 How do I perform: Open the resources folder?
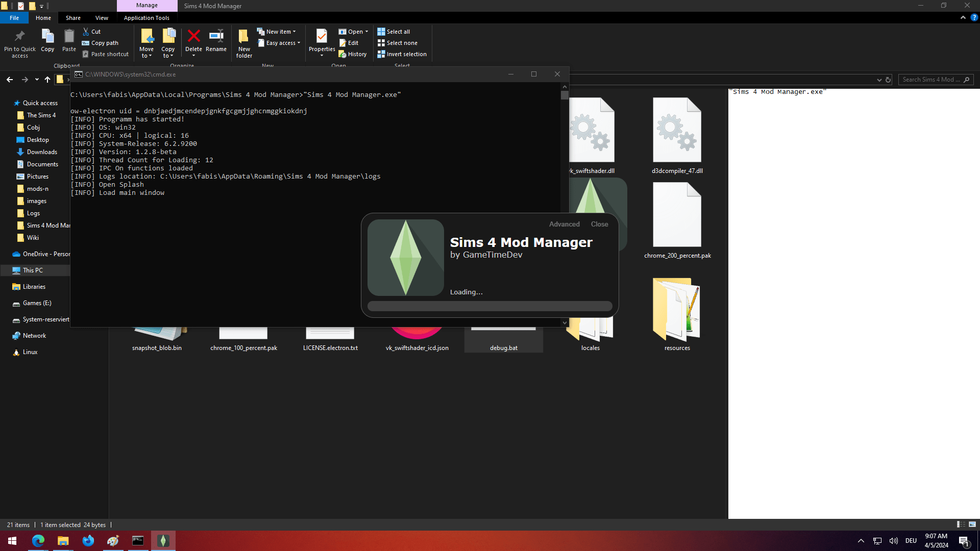(677, 314)
